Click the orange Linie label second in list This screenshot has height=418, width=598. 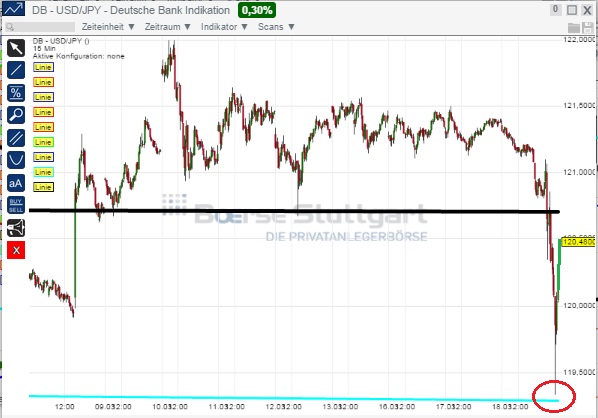pyautogui.click(x=43, y=82)
